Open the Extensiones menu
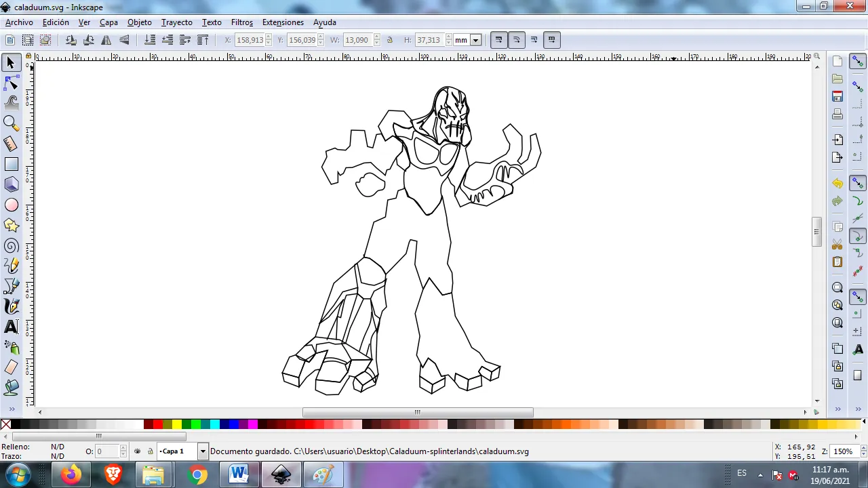 coord(283,22)
